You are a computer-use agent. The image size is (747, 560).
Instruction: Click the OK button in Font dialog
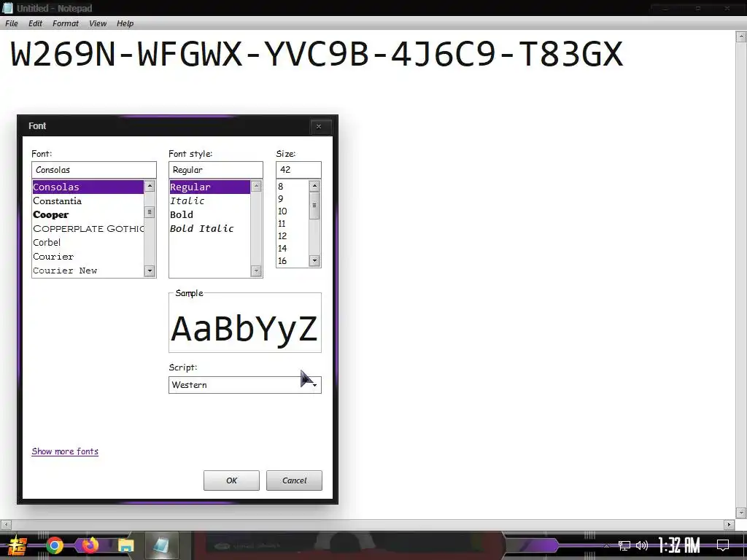(x=231, y=481)
